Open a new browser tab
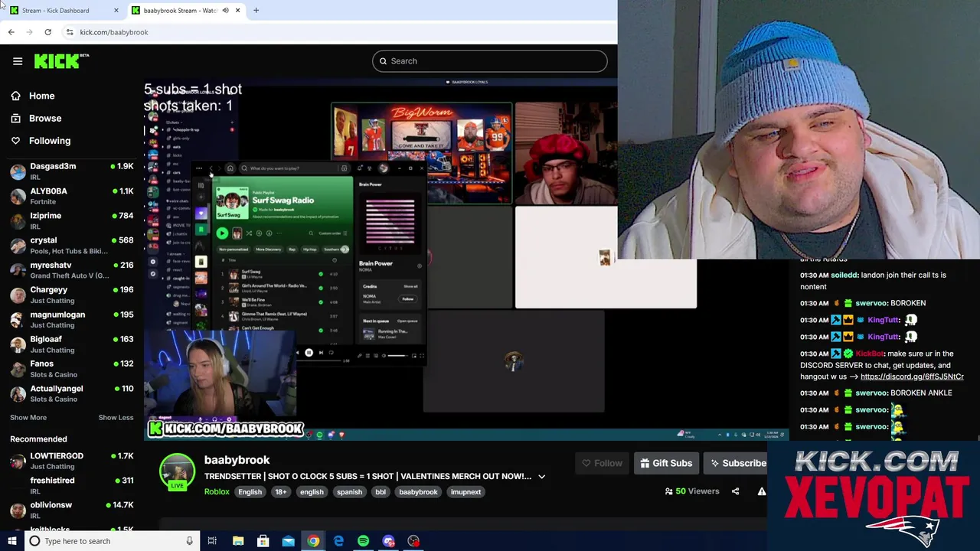The height and width of the screenshot is (551, 980). 256,11
